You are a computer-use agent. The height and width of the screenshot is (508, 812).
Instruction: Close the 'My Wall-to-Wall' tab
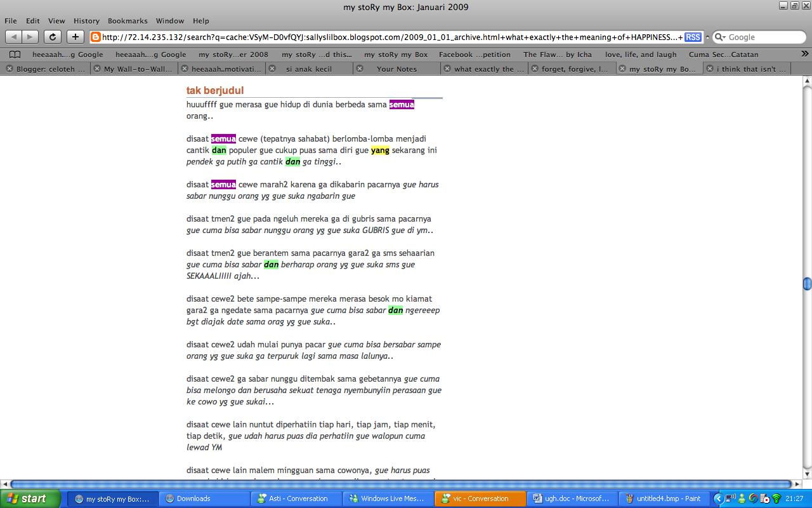pyautogui.click(x=96, y=69)
